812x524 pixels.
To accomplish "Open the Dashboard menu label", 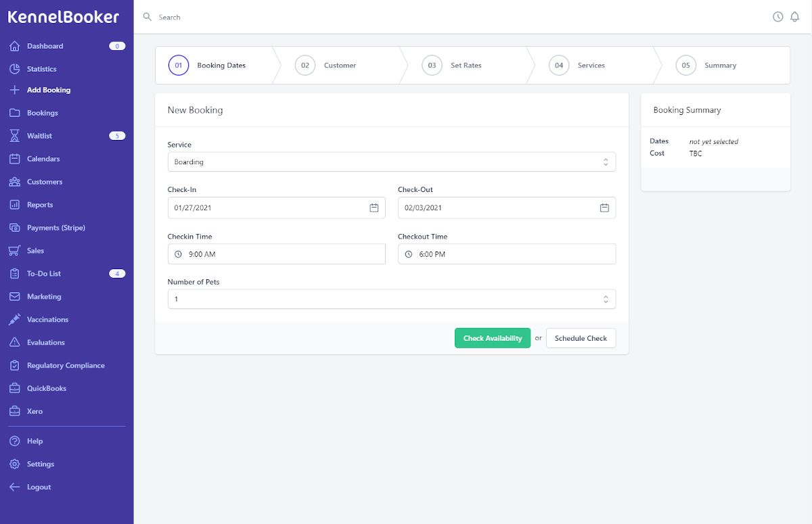I will [45, 46].
